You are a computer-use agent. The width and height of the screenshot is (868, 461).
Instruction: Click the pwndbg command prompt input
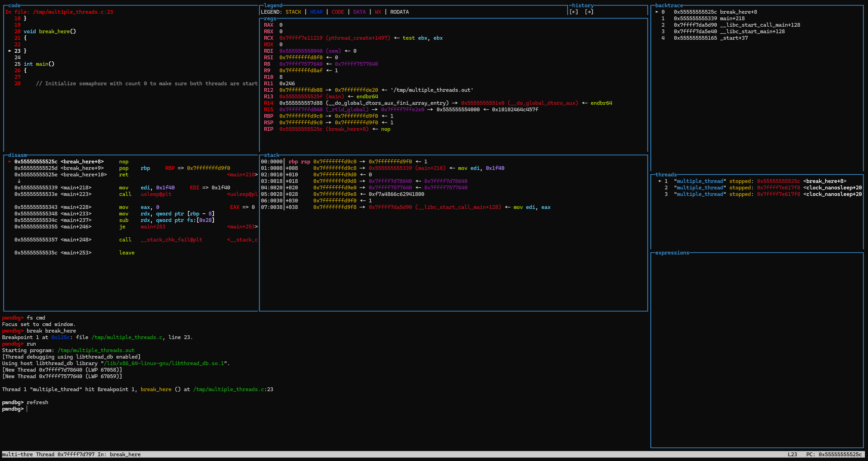(27, 409)
